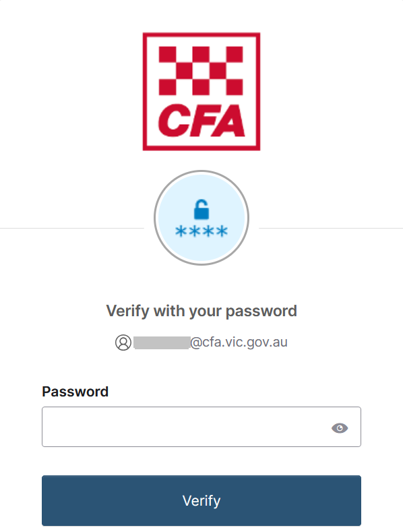The image size is (403, 532).
Task: Click the red CFA lettering in the logo
Action: pos(201,121)
